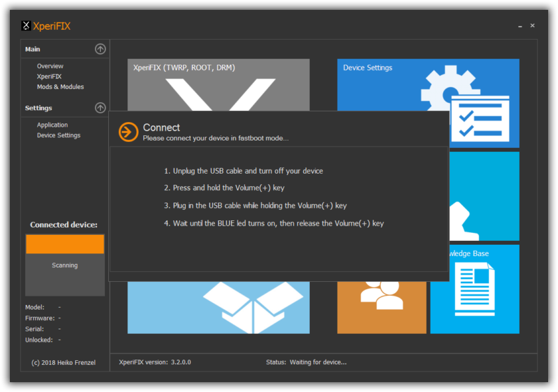This screenshot has height=392, width=558.
Task: Collapse the Settings section arrow
Action: (x=100, y=108)
